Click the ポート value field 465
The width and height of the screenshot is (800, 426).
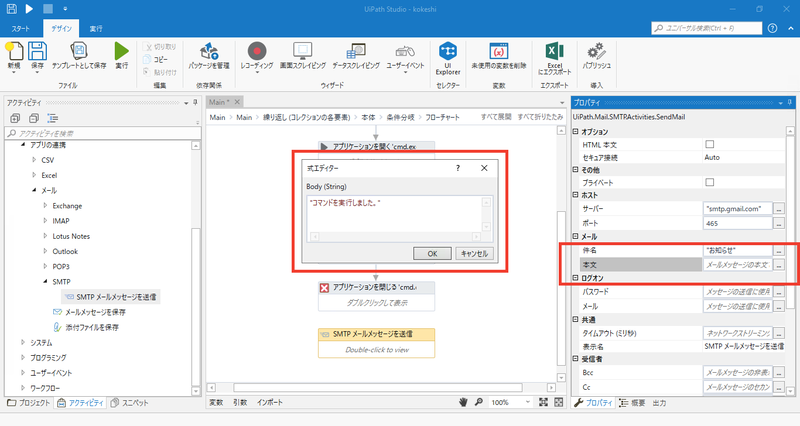click(738, 223)
